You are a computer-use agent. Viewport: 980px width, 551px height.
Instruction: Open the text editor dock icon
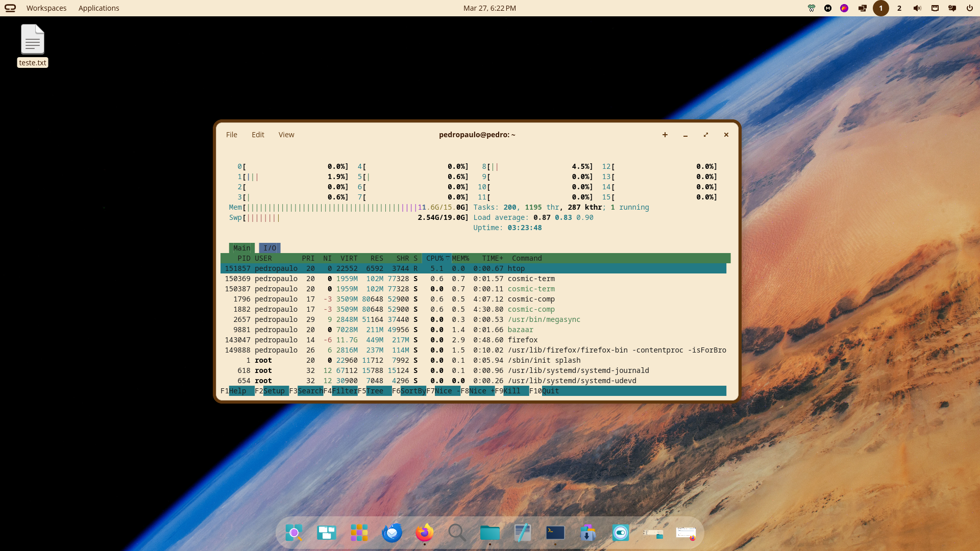[522, 533]
